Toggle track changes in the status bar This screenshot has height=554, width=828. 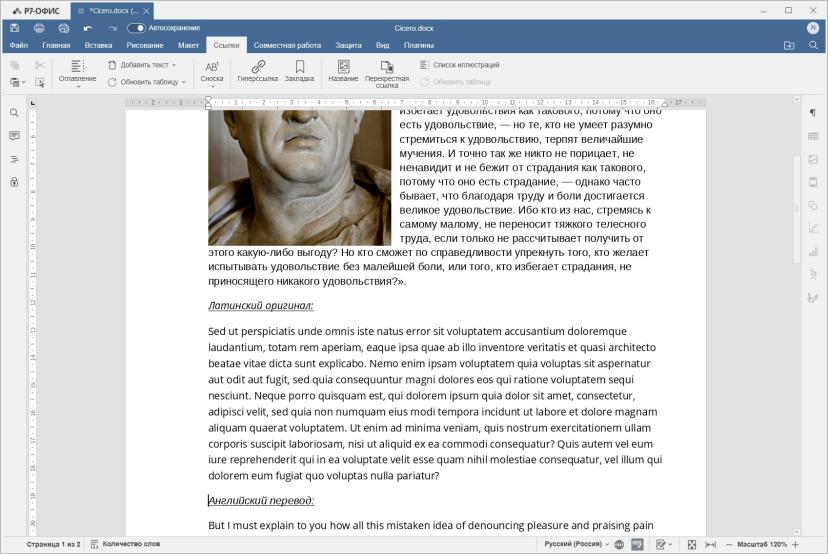(x=664, y=544)
